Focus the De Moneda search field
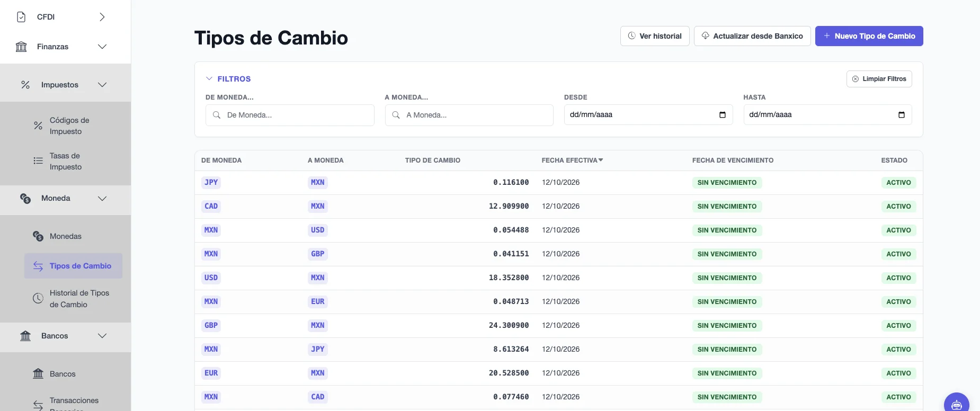 [x=290, y=115]
